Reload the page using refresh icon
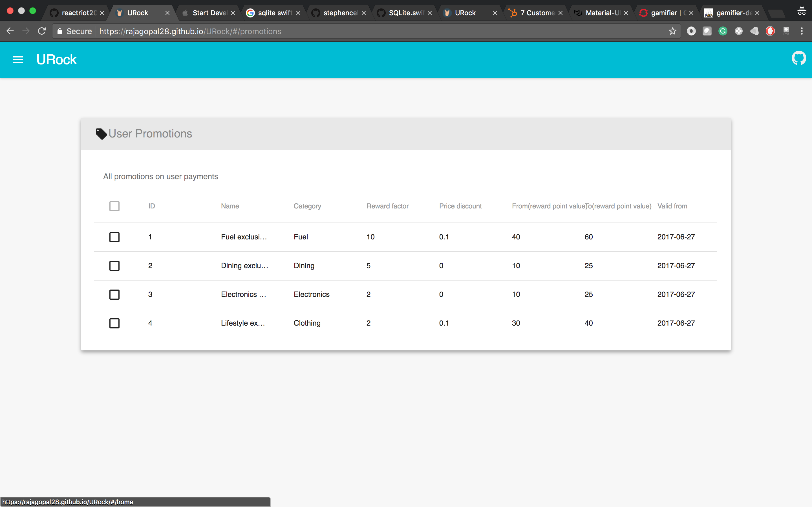The image size is (812, 507). (x=42, y=31)
